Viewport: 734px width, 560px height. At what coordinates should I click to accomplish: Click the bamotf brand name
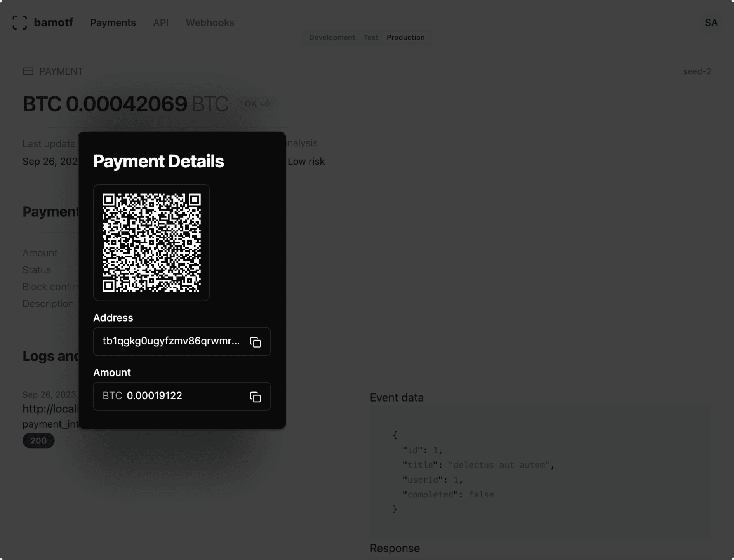(x=54, y=23)
